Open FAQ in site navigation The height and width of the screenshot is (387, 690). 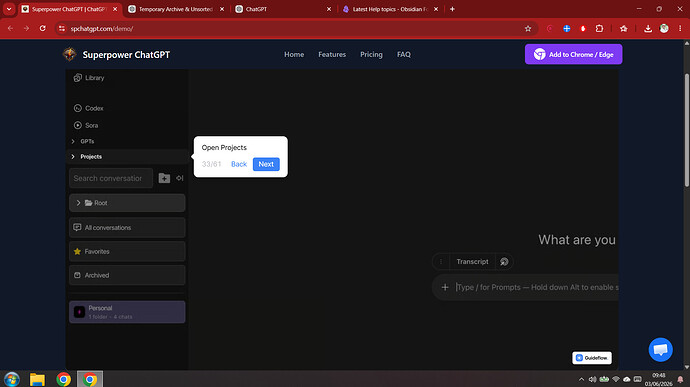click(404, 55)
